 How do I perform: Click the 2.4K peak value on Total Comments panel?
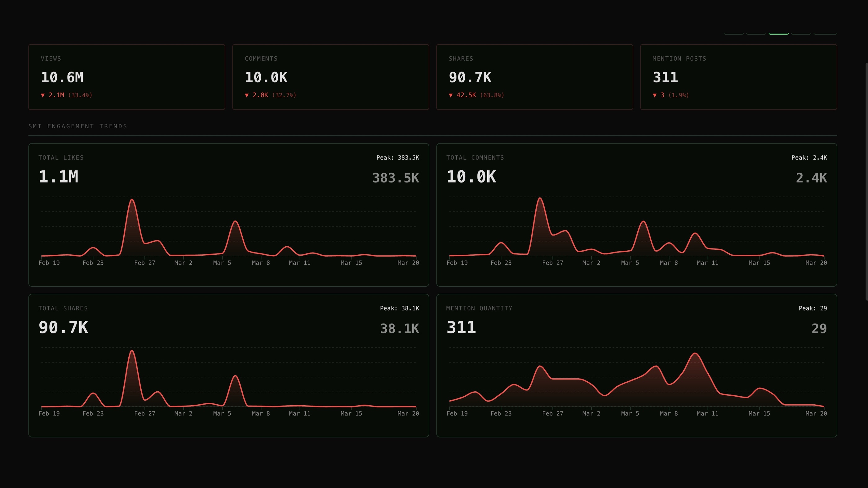tap(811, 178)
